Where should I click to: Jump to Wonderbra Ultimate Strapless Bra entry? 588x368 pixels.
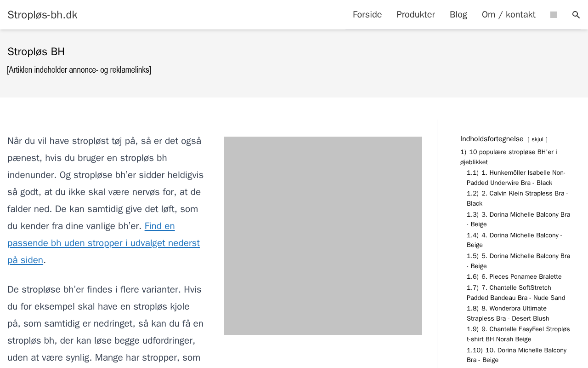click(508, 313)
